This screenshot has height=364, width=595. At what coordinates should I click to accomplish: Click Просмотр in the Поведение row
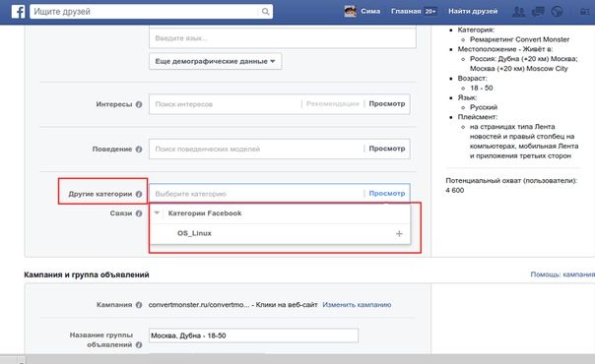pos(387,149)
